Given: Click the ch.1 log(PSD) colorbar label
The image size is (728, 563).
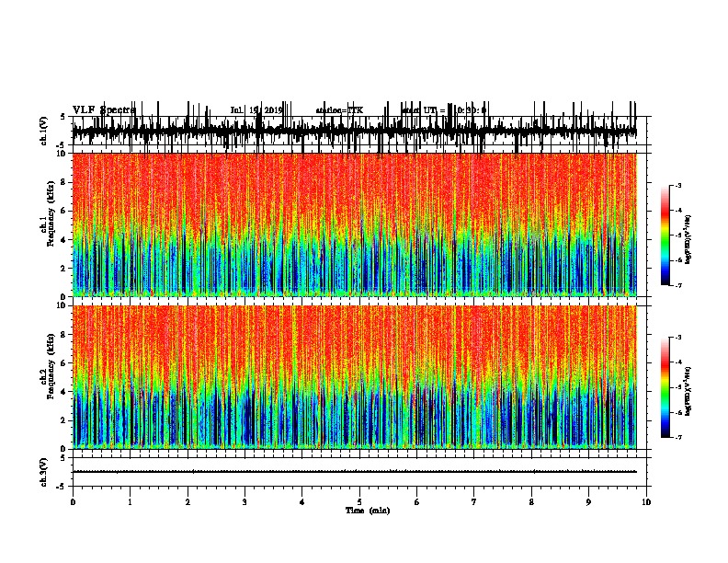Looking at the screenshot, I should [688, 239].
